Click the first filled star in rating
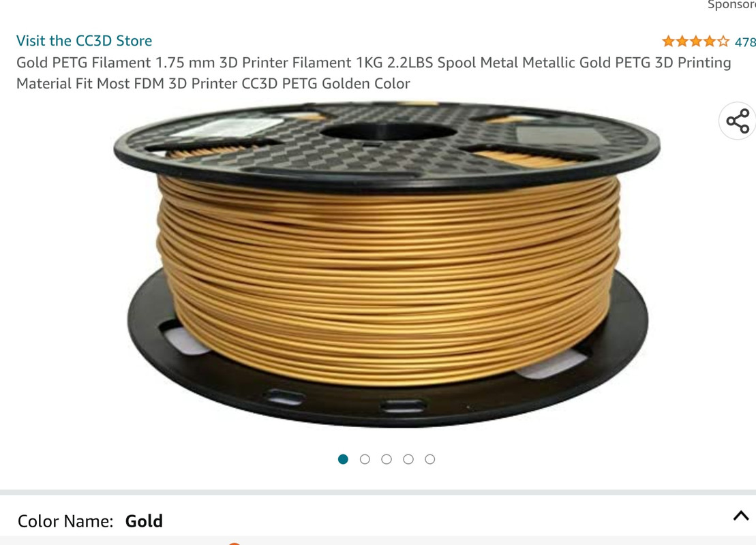 668,42
